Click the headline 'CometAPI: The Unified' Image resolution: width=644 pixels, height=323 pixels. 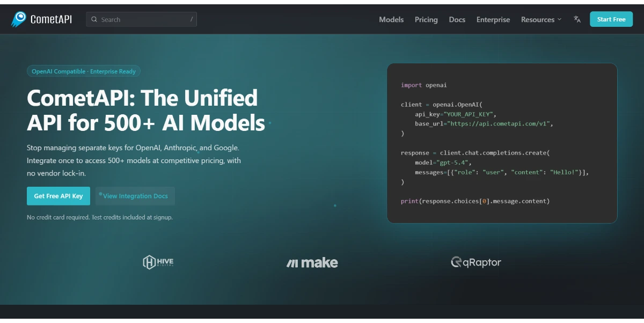pyautogui.click(x=142, y=98)
